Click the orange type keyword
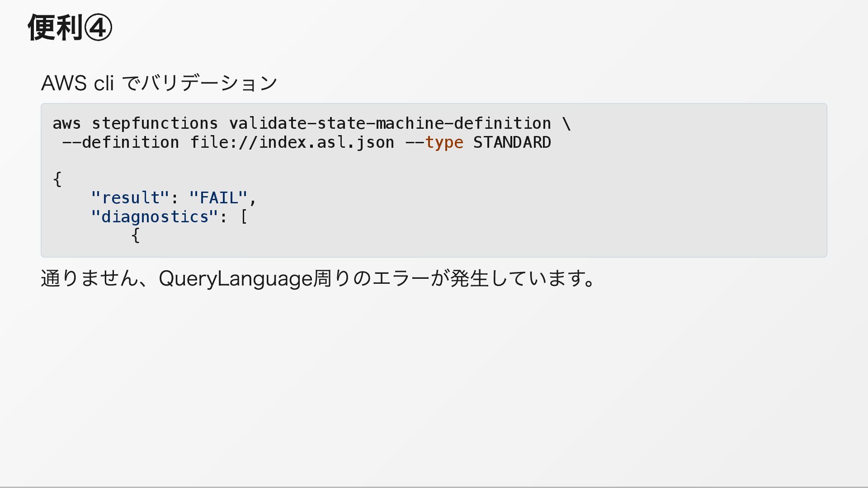The width and height of the screenshot is (868, 488). (444, 143)
